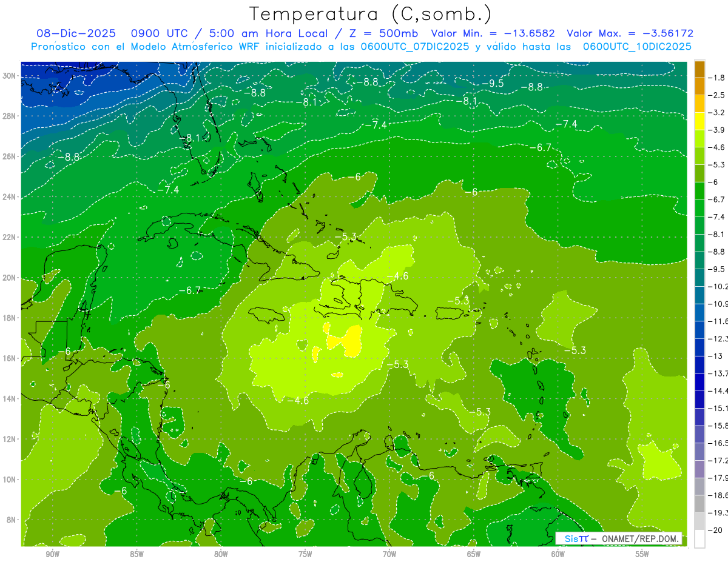The image size is (728, 562).
Task: Click the "0600UTC_10DIC2025" valid-until time
Action: pos(637,47)
